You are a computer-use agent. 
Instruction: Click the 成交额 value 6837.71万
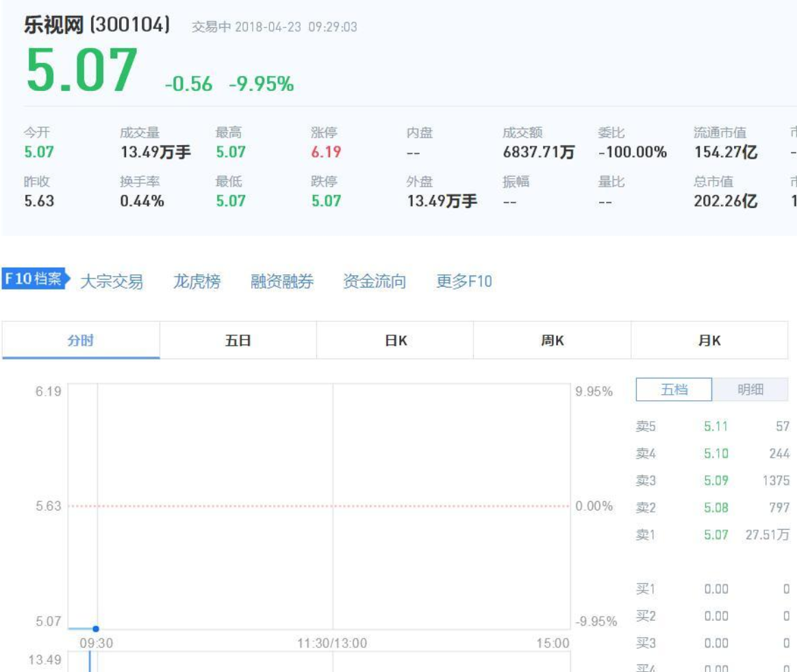click(539, 152)
